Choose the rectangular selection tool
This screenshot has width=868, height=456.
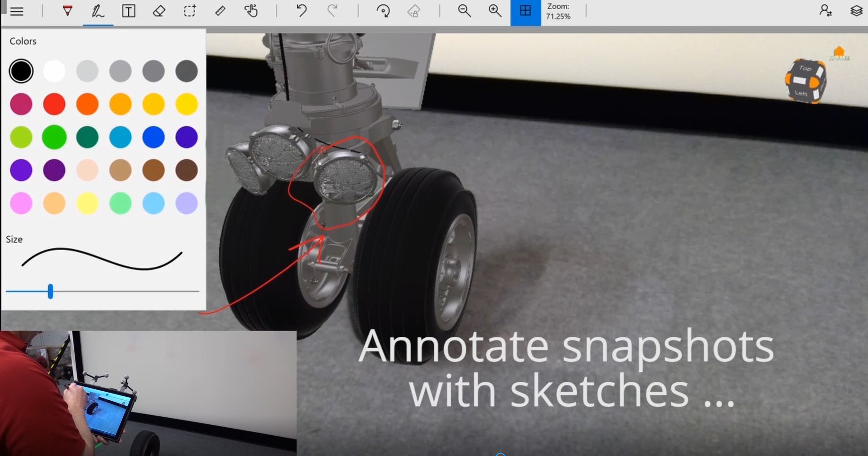189,11
